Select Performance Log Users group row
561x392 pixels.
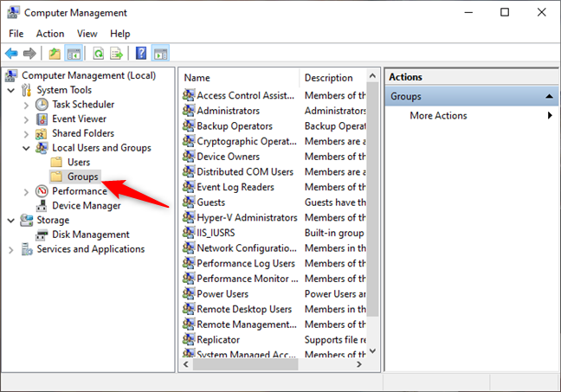point(274,263)
